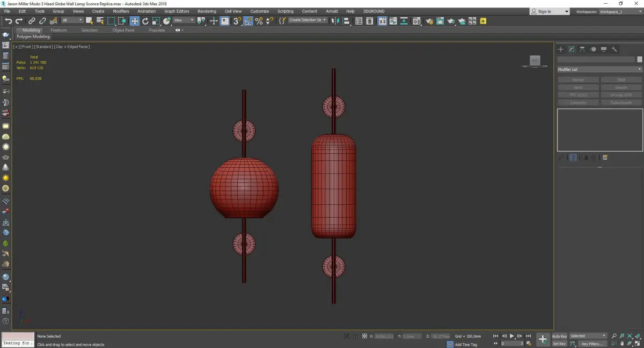Click the current frame number field

tap(511, 344)
